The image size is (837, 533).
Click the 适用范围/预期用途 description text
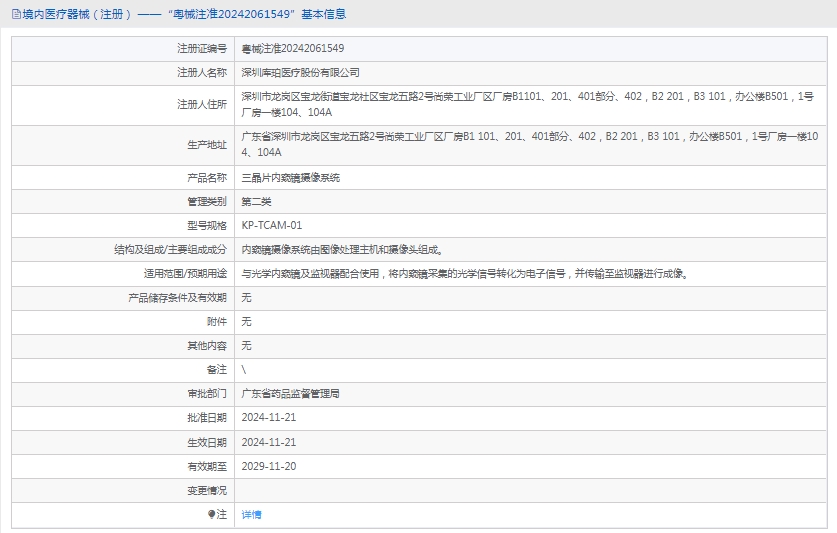tap(465, 273)
